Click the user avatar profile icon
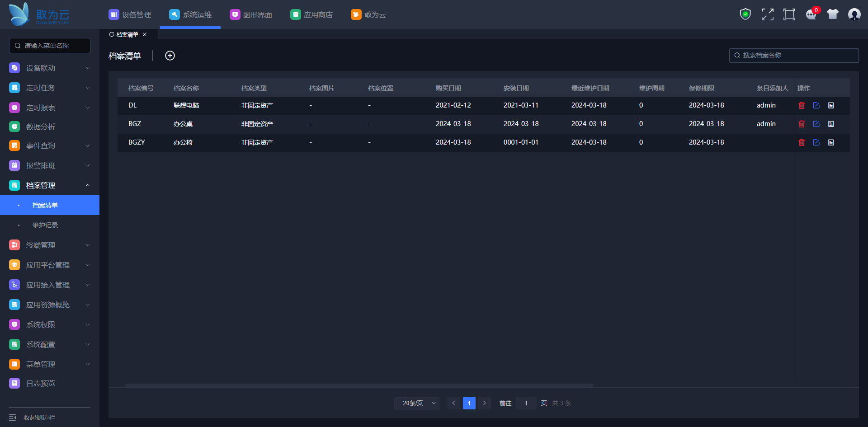The image size is (868, 427). [x=854, y=14]
